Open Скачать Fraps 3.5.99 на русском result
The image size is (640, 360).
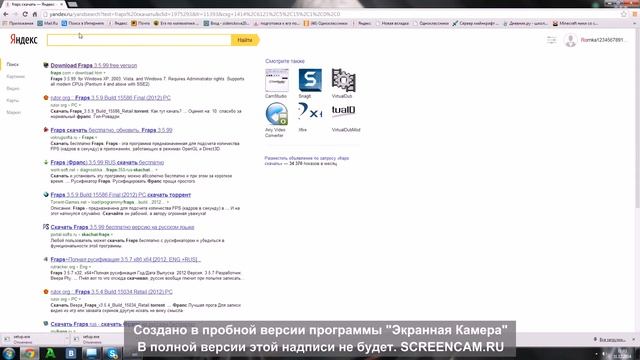122,227
